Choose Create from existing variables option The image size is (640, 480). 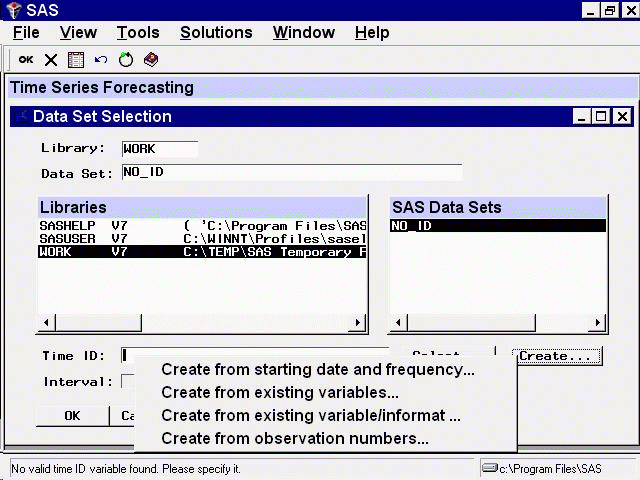[280, 393]
